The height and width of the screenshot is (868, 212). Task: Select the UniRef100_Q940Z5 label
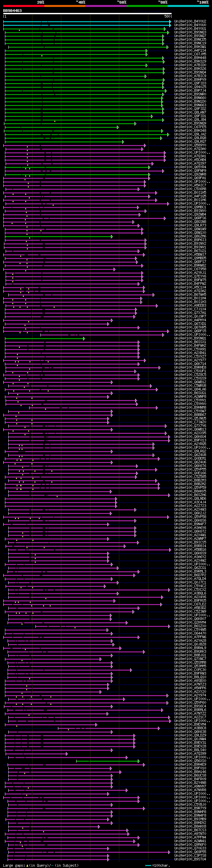190,87
